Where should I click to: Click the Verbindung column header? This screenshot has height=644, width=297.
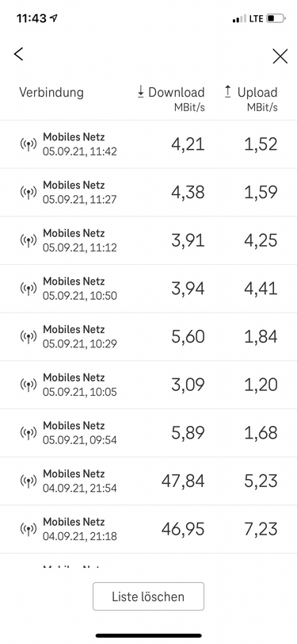click(x=51, y=93)
